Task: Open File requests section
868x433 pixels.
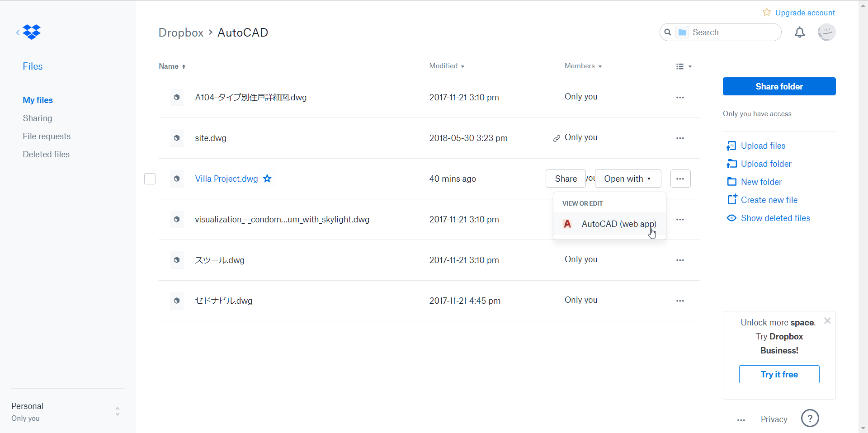Action: 47,136
